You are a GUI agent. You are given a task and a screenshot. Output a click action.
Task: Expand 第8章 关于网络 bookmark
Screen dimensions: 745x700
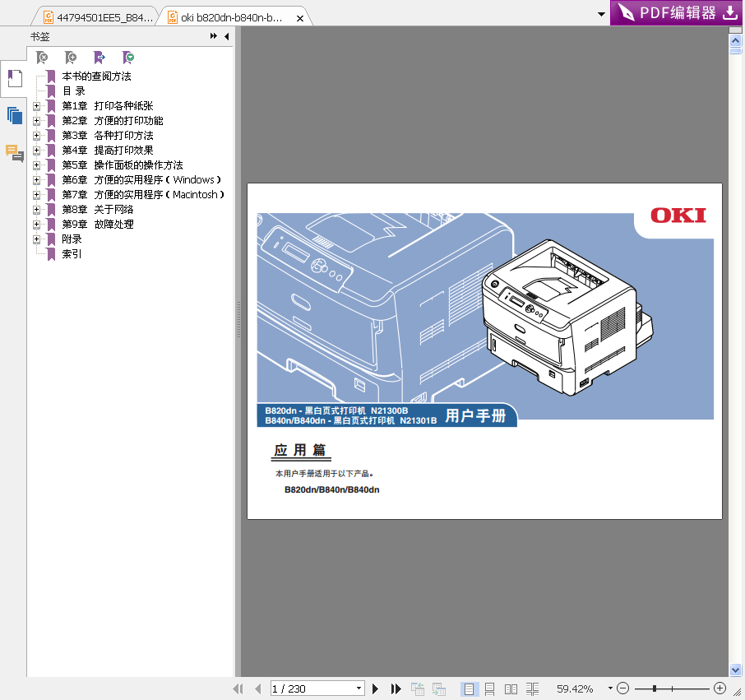pos(36,210)
